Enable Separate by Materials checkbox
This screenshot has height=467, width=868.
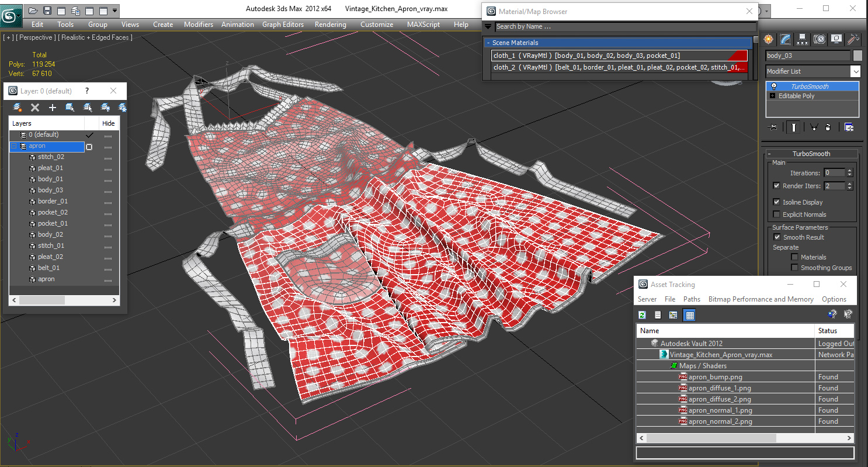click(794, 257)
